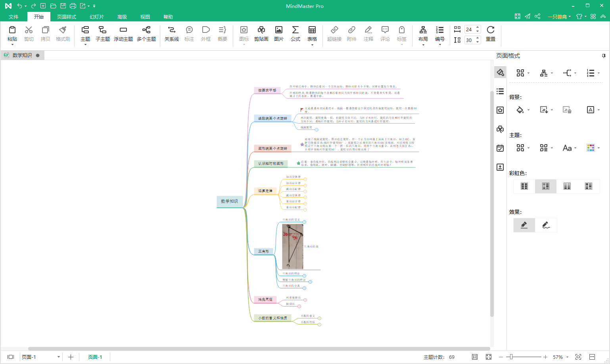610x364 pixels.
Task: Click the 剪贴画 clipart icon
Action: [261, 34]
